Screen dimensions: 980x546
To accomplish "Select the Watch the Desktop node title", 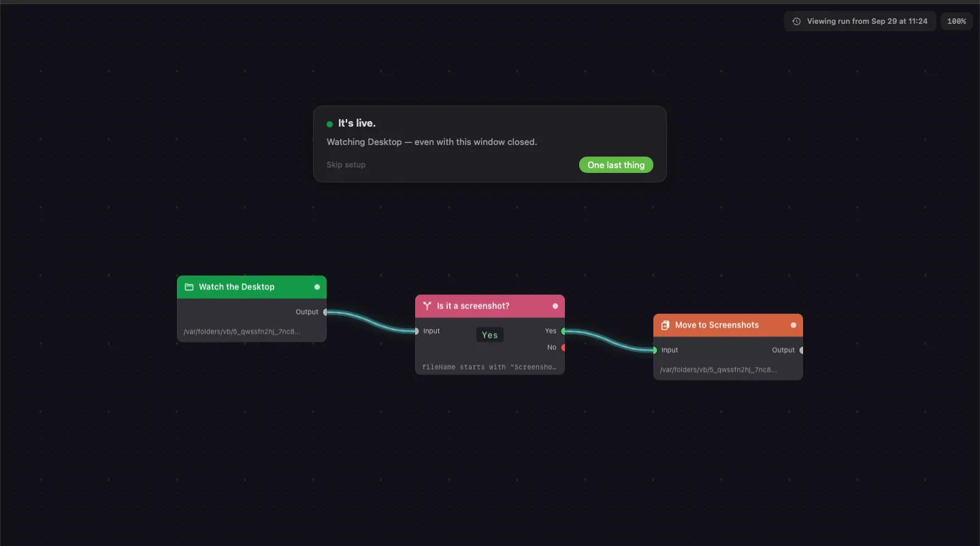I will pyautogui.click(x=237, y=287).
